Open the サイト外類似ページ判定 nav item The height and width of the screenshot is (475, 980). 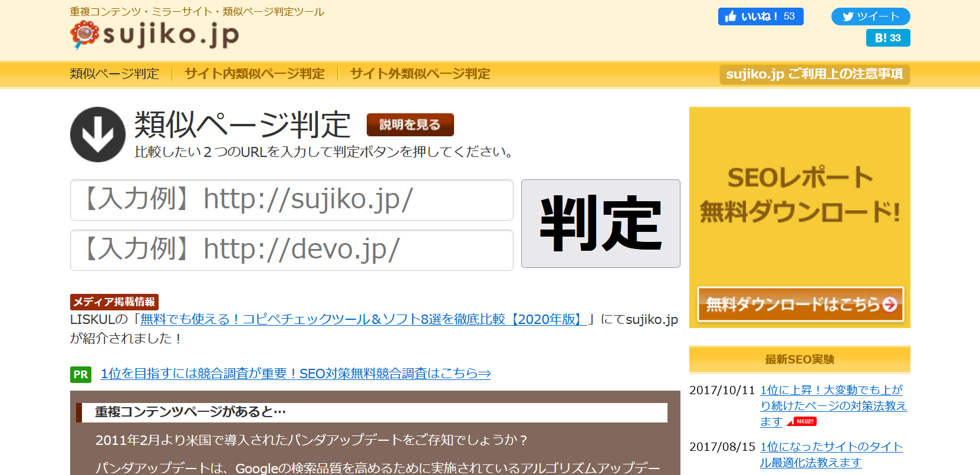[x=420, y=74]
